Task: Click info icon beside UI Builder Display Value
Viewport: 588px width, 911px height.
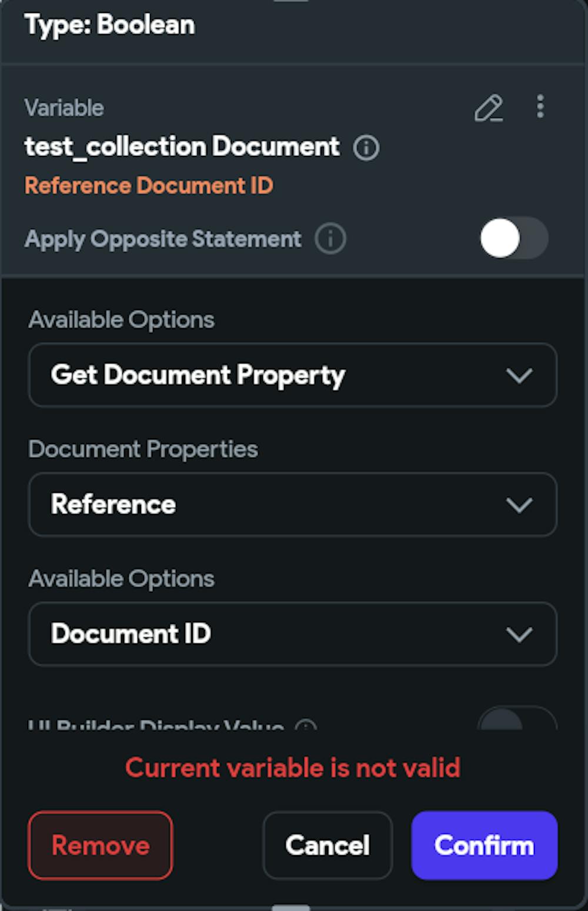Action: point(306,726)
